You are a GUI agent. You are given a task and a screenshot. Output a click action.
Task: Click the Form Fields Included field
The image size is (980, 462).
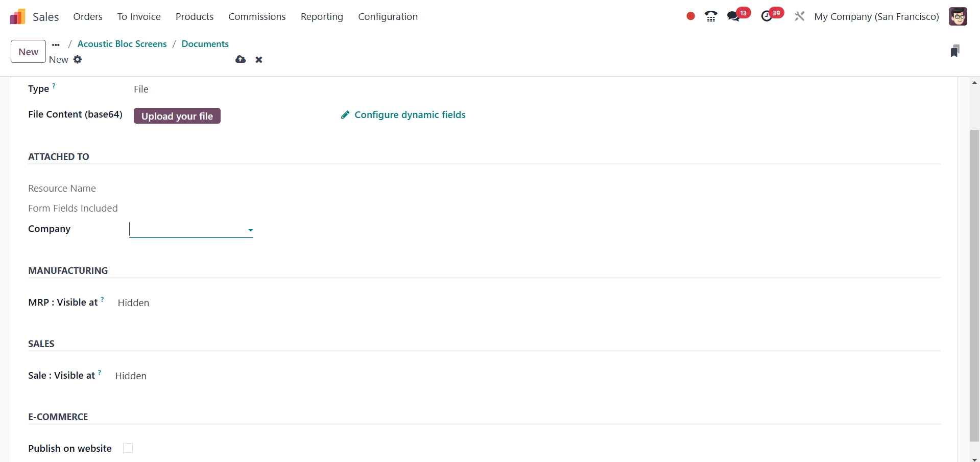tap(73, 209)
